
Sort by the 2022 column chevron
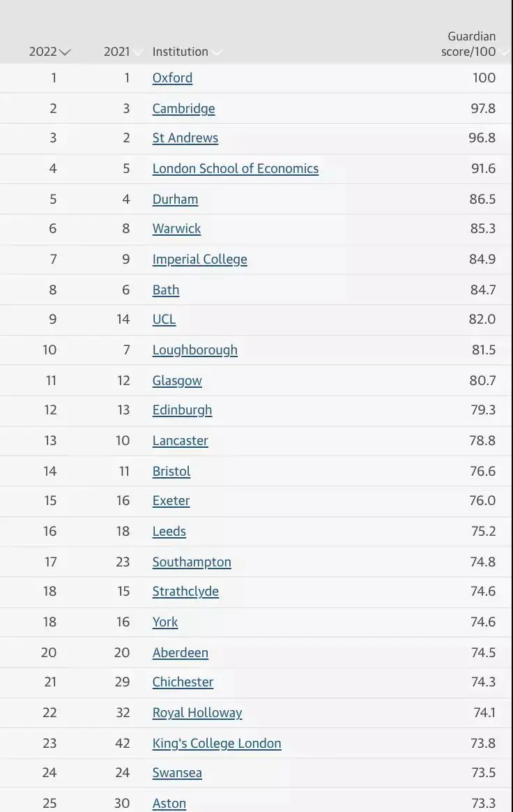point(66,52)
